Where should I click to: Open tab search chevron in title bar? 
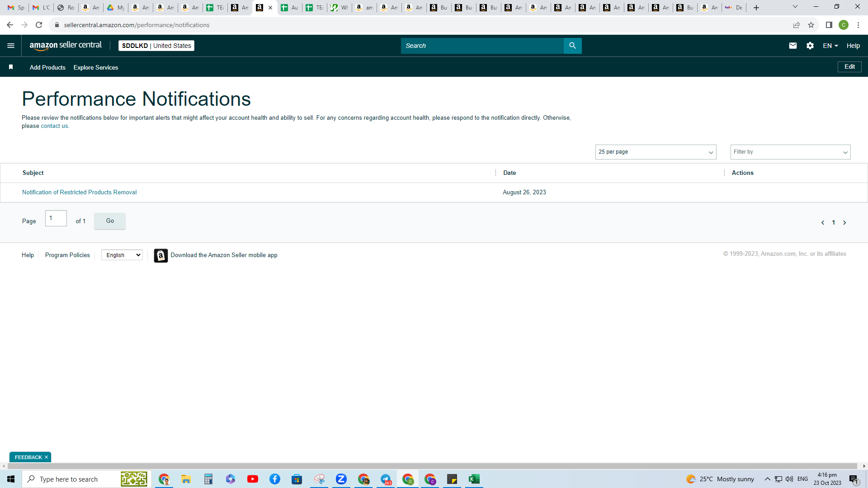coord(795,7)
